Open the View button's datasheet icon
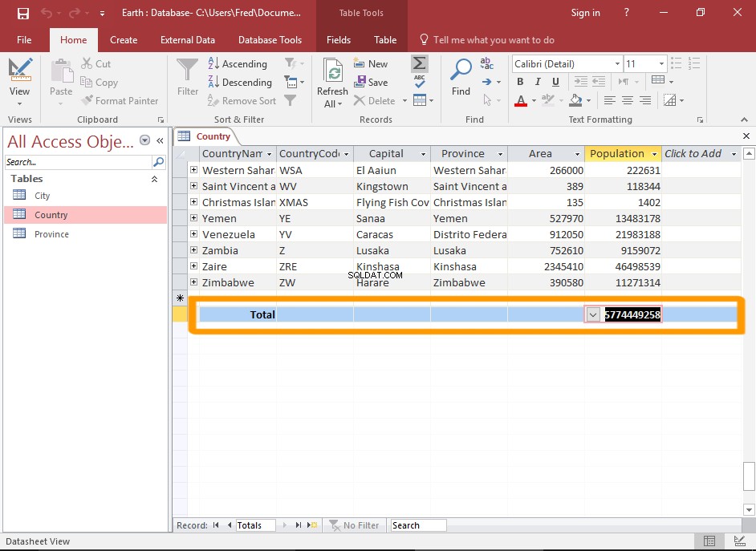 pyautogui.click(x=20, y=69)
